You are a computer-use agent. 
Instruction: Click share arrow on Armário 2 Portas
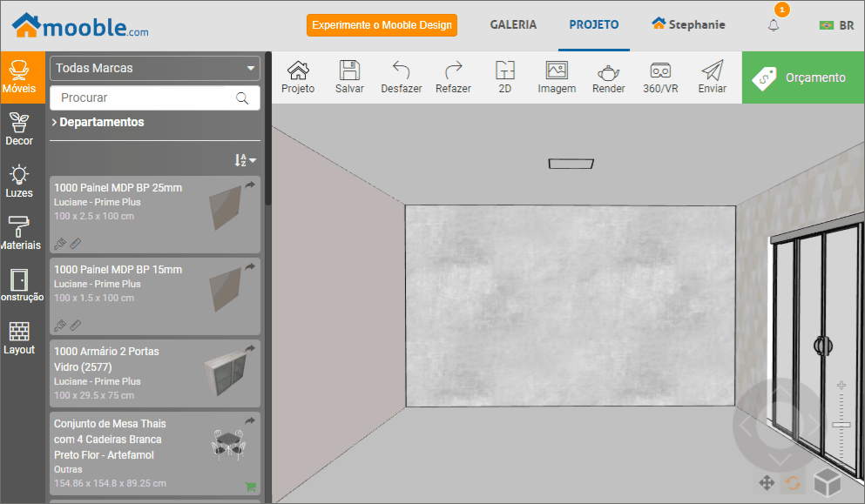pyautogui.click(x=250, y=348)
